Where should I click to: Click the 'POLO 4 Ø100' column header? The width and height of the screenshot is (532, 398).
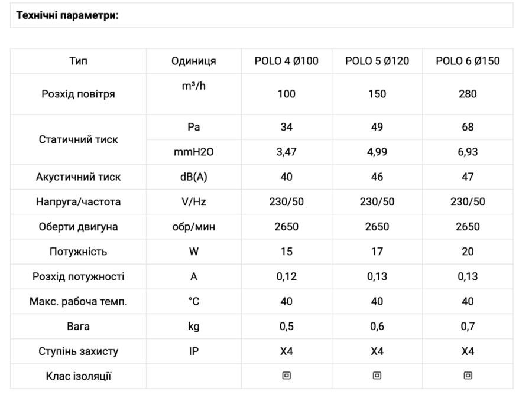(286, 61)
